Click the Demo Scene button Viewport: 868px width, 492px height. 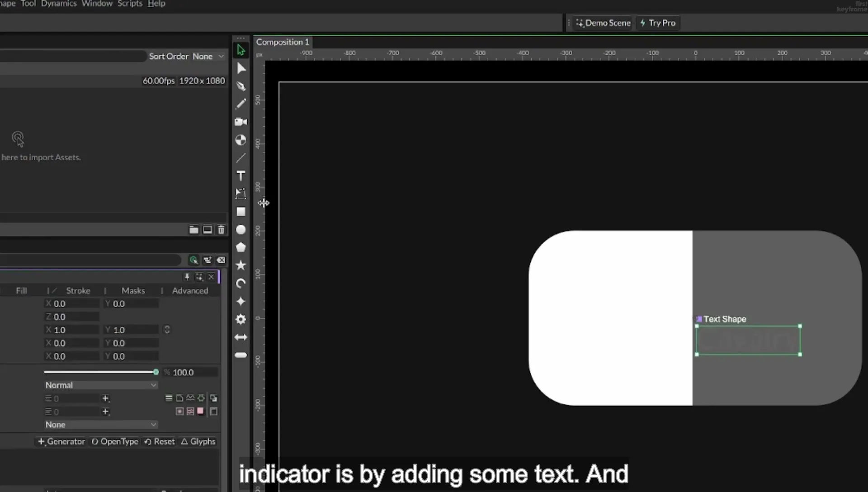pos(604,23)
